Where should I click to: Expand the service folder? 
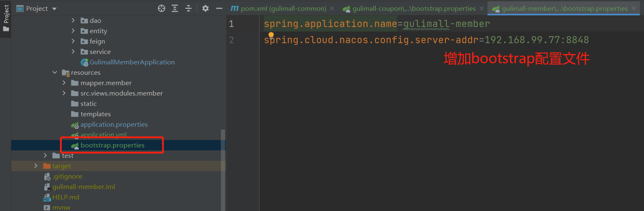pyautogui.click(x=73, y=52)
